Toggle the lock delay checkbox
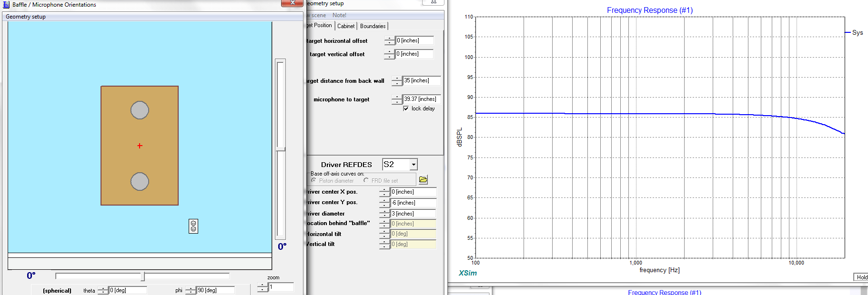Image resolution: width=868 pixels, height=295 pixels. 406,108
